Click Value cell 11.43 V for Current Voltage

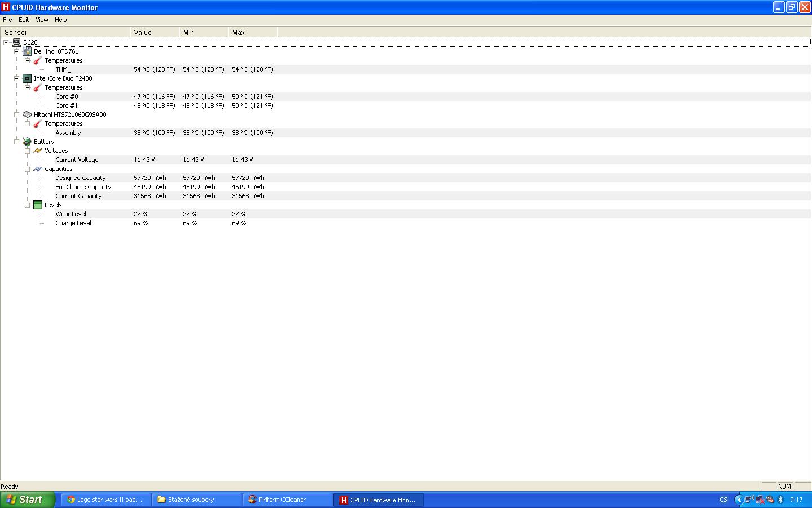pyautogui.click(x=144, y=160)
